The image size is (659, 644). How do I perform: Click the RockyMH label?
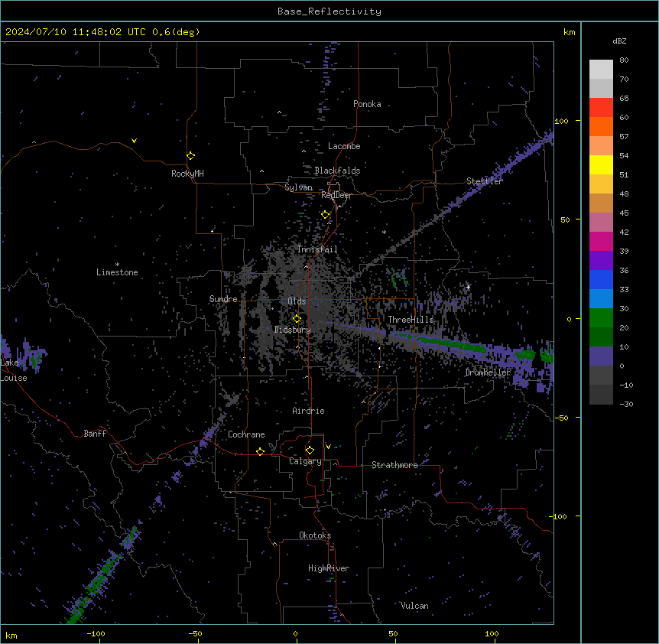point(187,174)
